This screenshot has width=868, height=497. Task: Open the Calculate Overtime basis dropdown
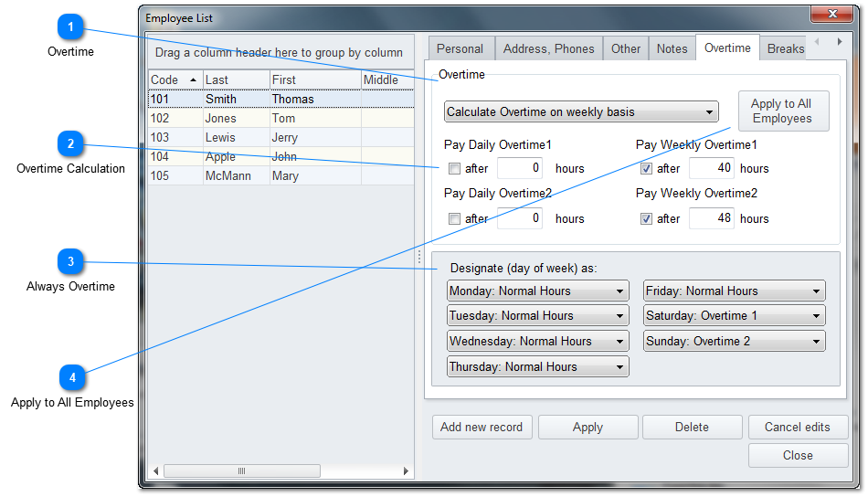click(581, 112)
